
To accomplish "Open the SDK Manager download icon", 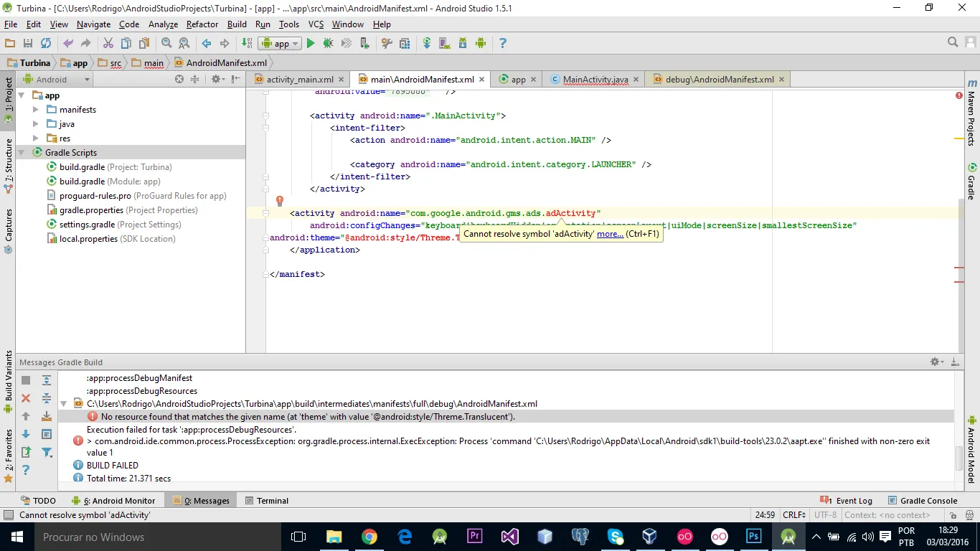I will 463,44.
